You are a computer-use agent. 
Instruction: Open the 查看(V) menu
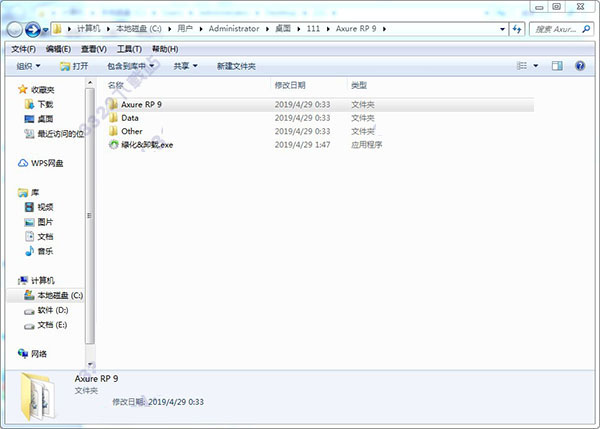(94, 49)
